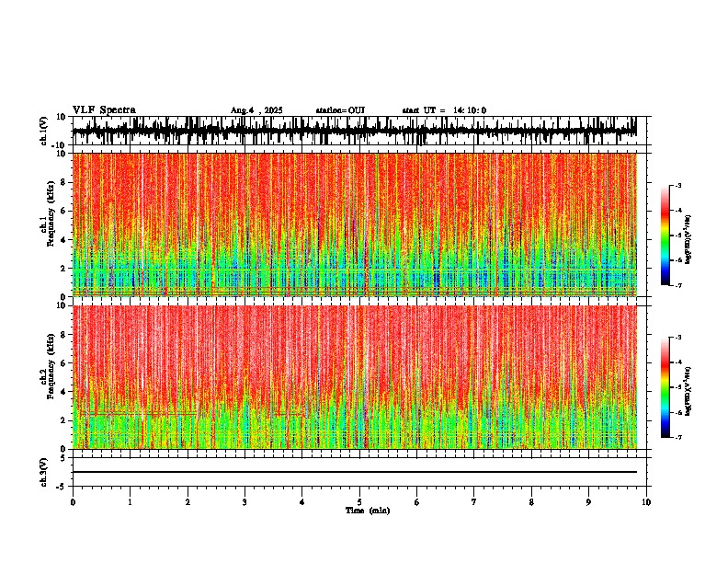The width and height of the screenshot is (728, 563).
Task: Click the ch.2 "Frequency (kHz)" axis label
Action: point(51,366)
